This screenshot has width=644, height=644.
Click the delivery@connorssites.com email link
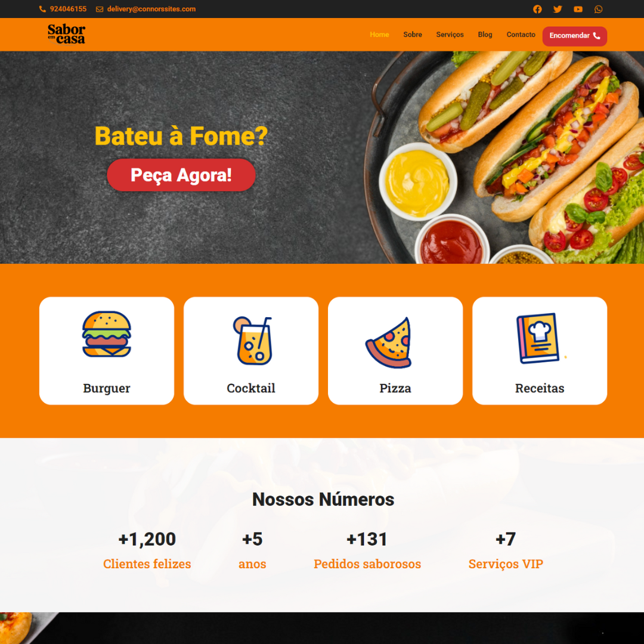(151, 9)
